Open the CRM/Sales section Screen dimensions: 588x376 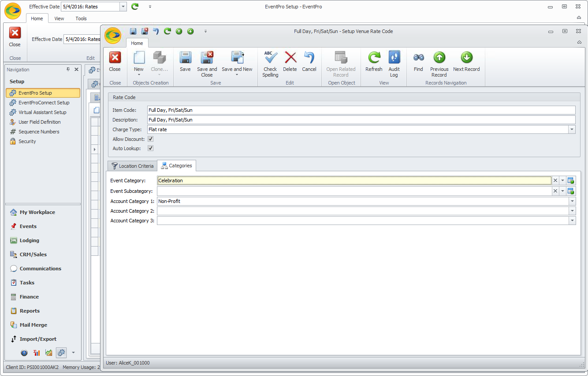click(33, 254)
